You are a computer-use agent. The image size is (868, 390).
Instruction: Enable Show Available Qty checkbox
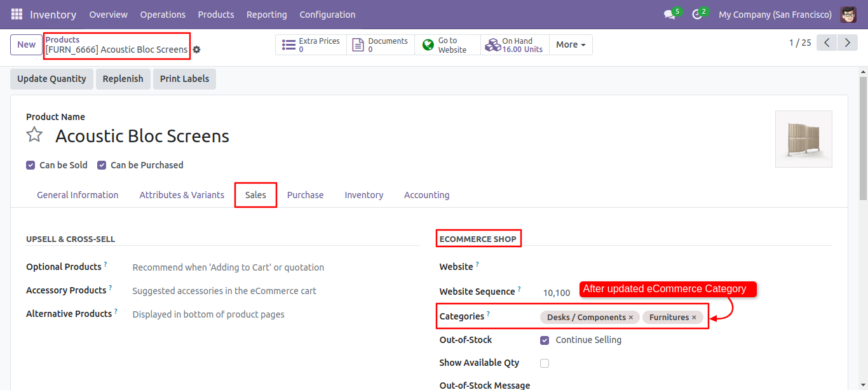point(545,363)
